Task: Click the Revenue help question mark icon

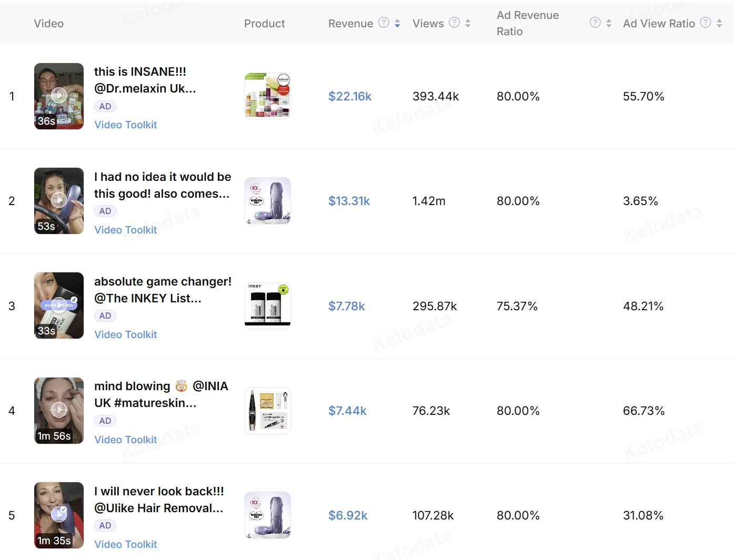Action: [384, 23]
